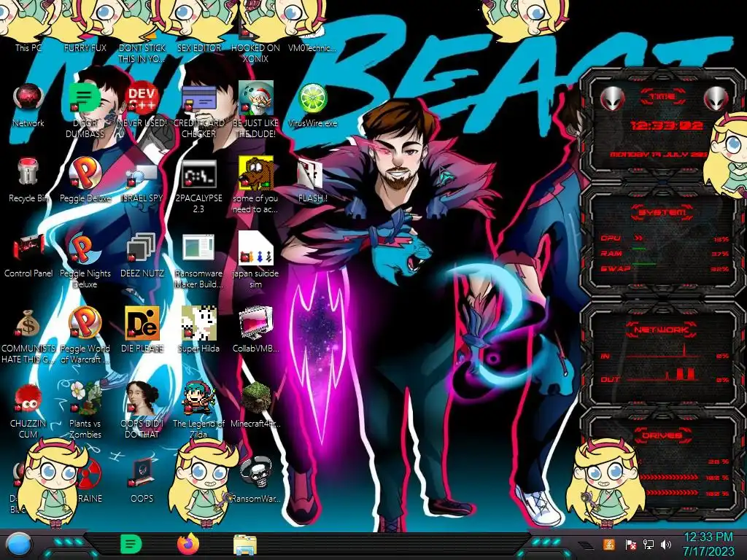
Task: Select the Super Hilda pixel icon
Action: 198,323
